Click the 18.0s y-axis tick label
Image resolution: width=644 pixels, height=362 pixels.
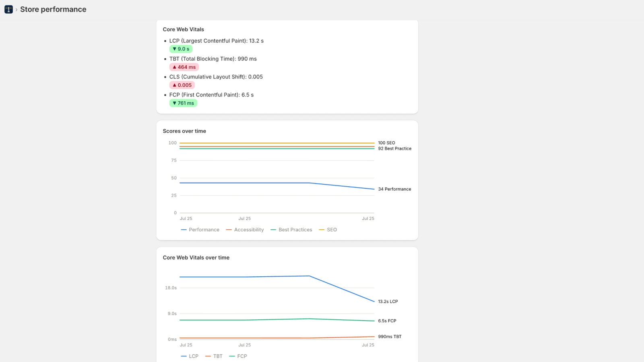pyautogui.click(x=171, y=288)
